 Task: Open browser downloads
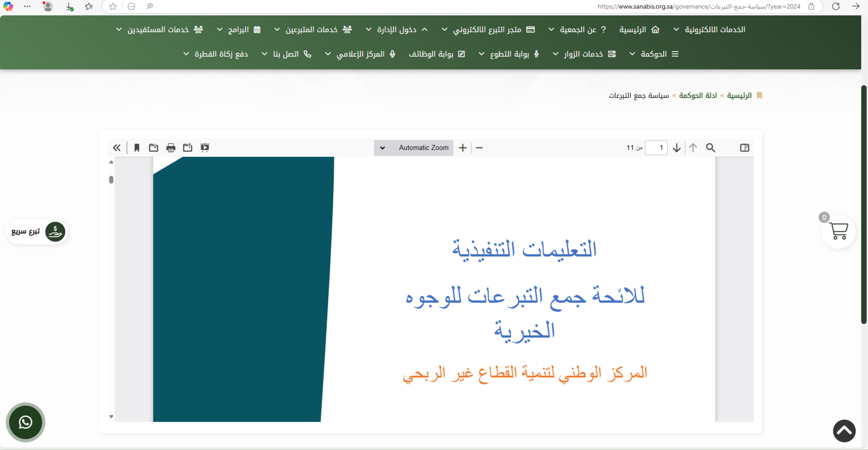(69, 6)
